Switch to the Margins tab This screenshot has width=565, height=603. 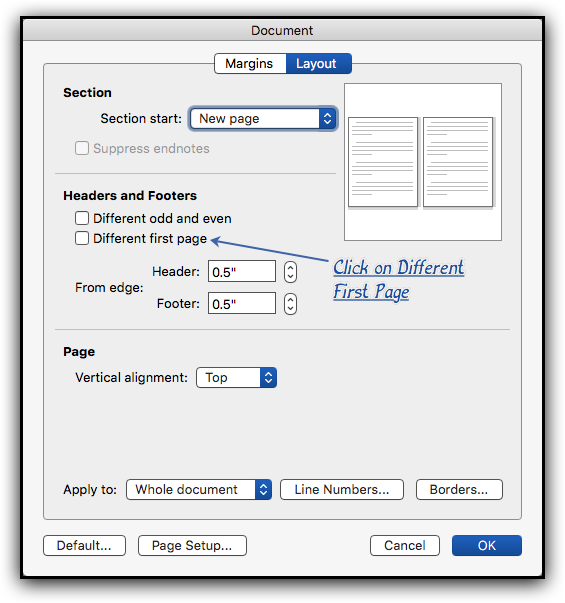250,63
